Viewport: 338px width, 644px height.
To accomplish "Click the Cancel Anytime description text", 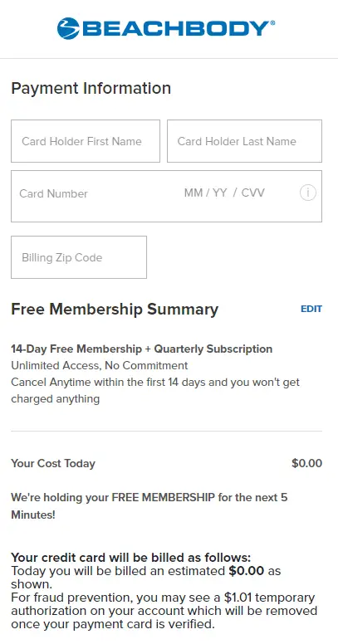I will pyautogui.click(x=155, y=391).
